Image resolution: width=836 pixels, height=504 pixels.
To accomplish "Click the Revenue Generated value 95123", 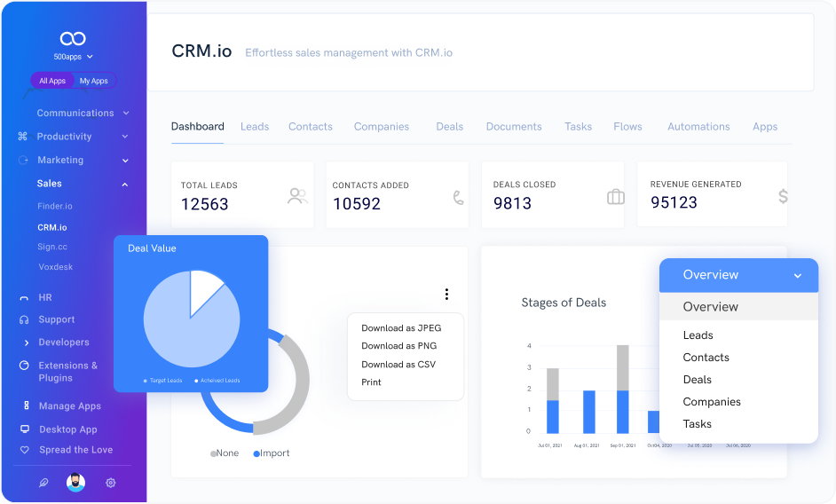I will 674,202.
